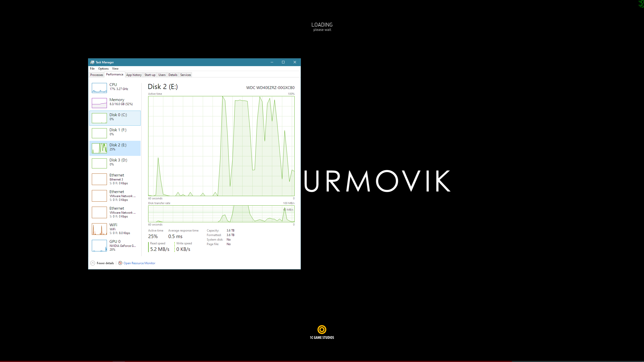Click the WDC WD40EZRZ-00GXCB0 model name

point(270,88)
